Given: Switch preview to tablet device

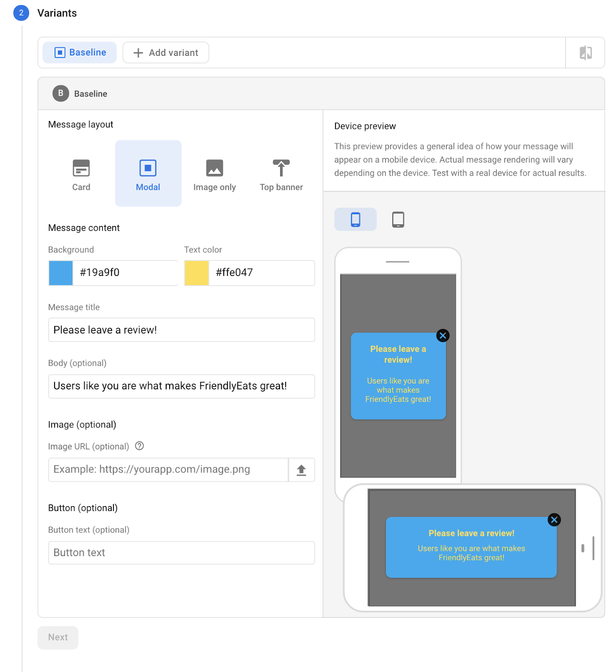Looking at the screenshot, I should (398, 219).
